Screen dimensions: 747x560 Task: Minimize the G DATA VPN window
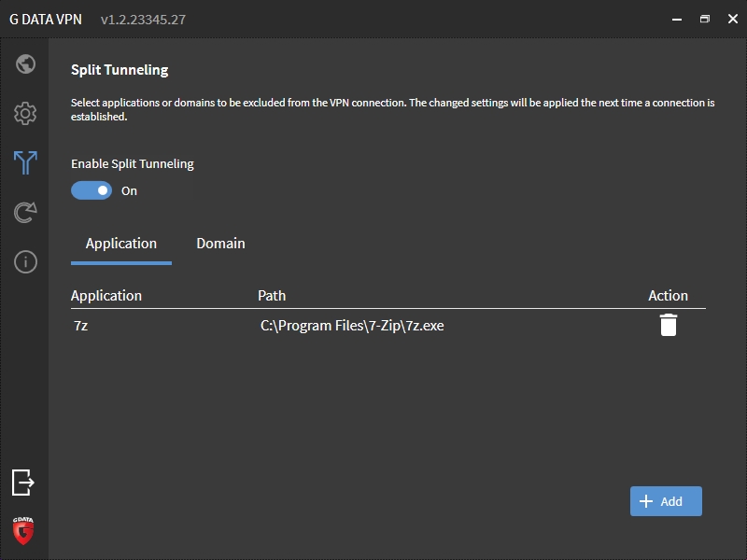[x=677, y=19]
